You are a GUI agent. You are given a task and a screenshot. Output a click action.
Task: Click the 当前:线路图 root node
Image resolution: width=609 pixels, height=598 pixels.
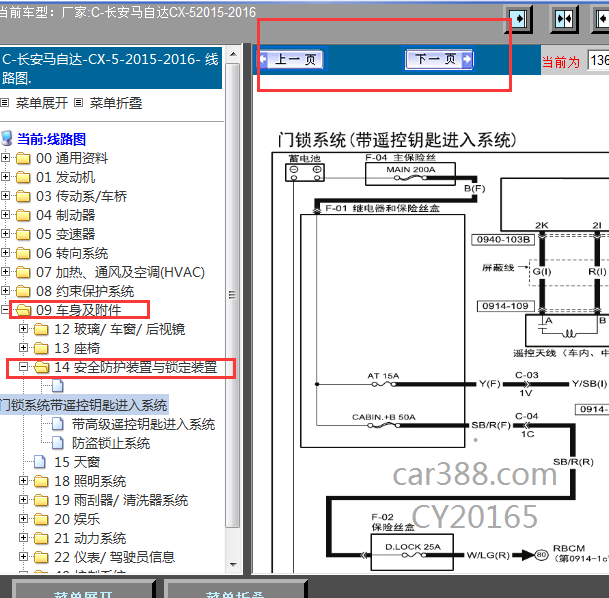[x=51, y=139]
